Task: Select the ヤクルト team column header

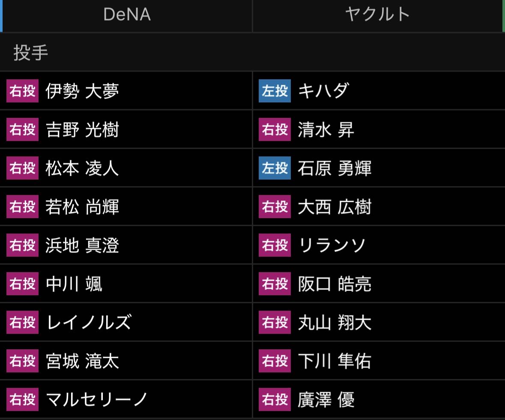Action: click(x=377, y=15)
